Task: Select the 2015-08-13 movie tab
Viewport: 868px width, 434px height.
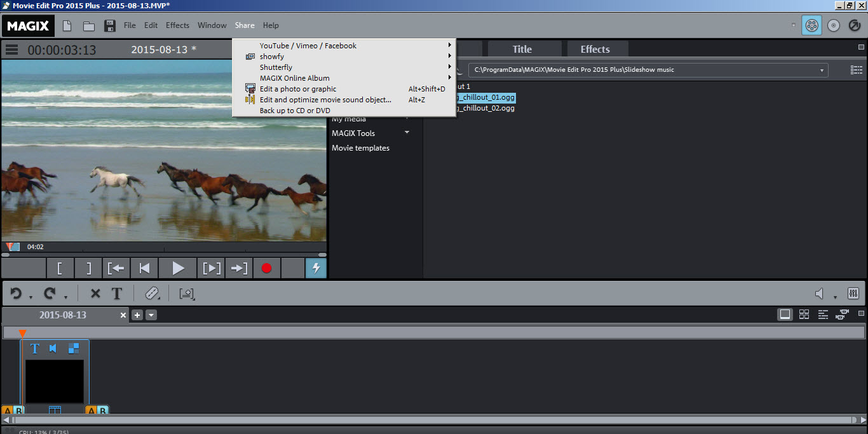Action: coord(63,315)
